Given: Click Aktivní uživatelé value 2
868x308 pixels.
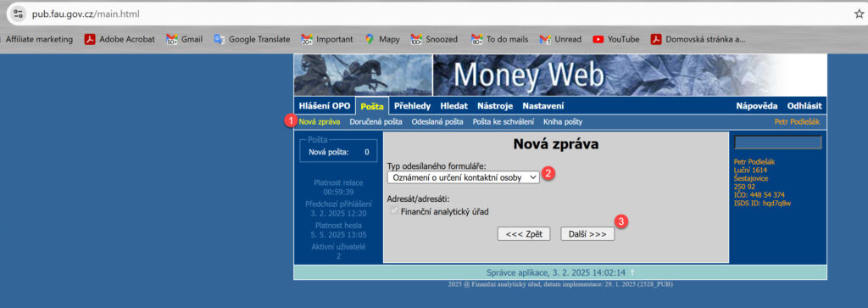Looking at the screenshot, I should click(x=338, y=256).
